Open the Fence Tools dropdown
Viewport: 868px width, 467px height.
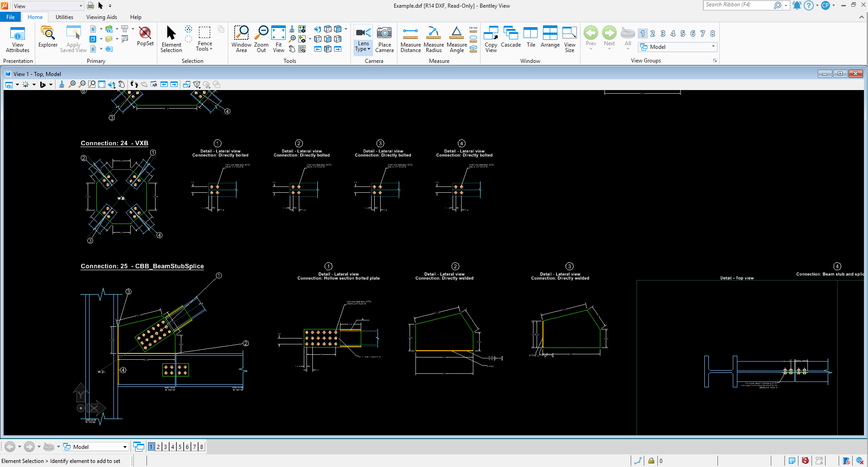click(205, 46)
